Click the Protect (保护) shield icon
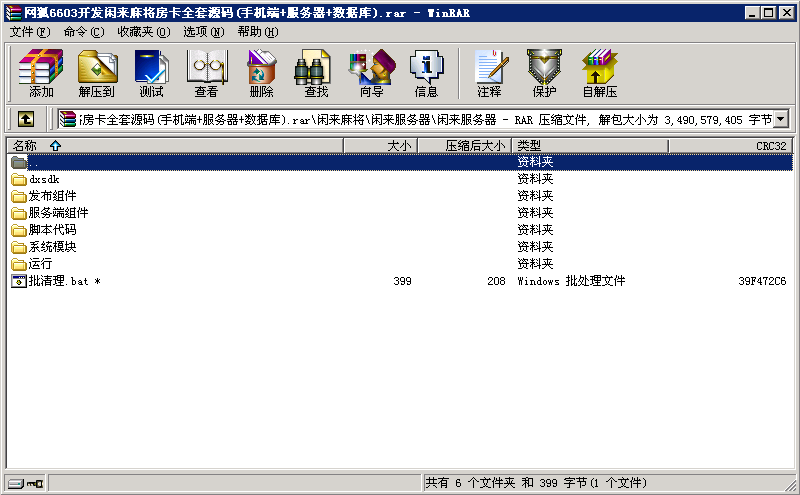This screenshot has height=495, width=800. pyautogui.click(x=544, y=73)
